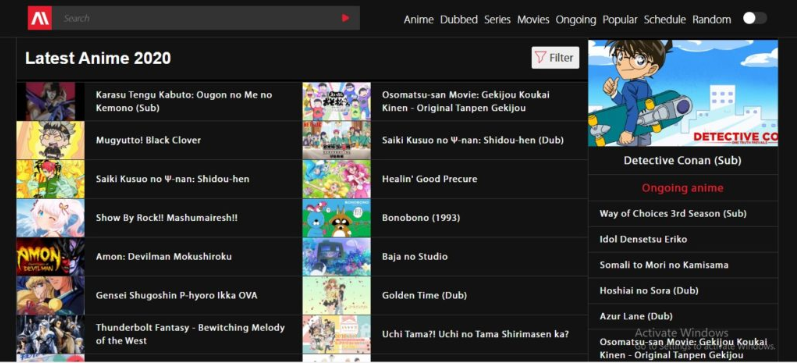
Task: Open Osomatsu-san Movie thumbnail in main list
Action: (x=336, y=101)
